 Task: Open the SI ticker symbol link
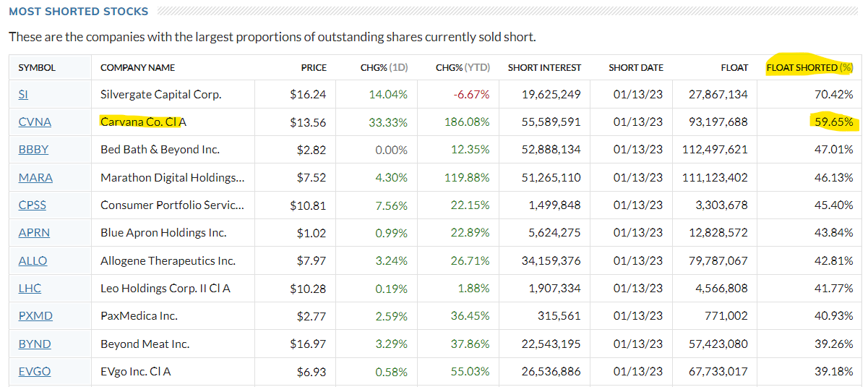23,94
